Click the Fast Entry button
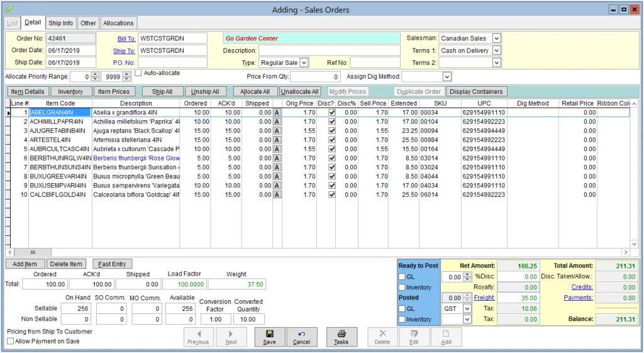This screenshot has width=644, height=353. coord(112,264)
